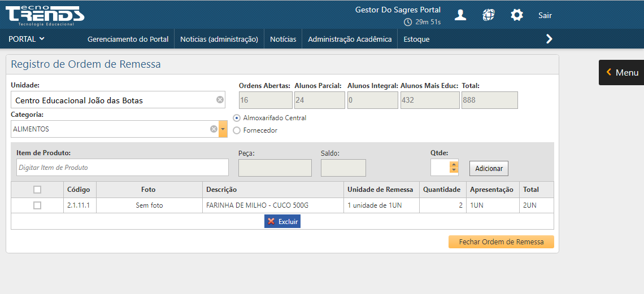Open the Estoque menu
This screenshot has width=644, height=294.
pyautogui.click(x=416, y=40)
